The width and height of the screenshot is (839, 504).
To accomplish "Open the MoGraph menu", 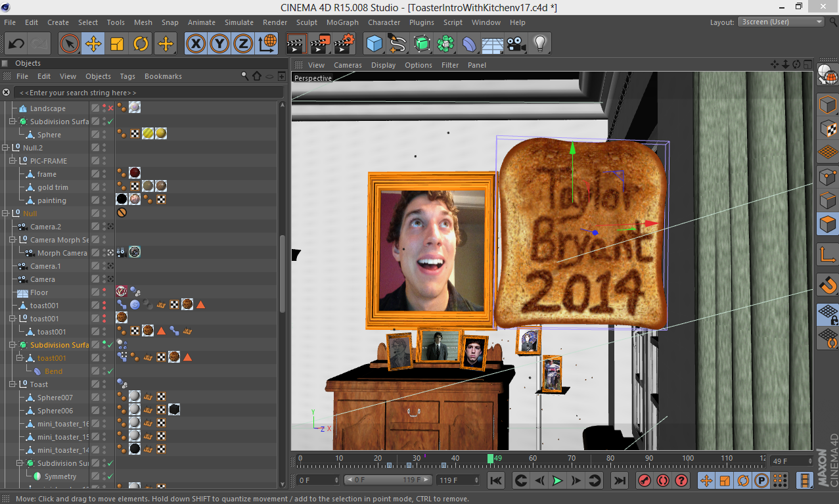I will tap(343, 22).
